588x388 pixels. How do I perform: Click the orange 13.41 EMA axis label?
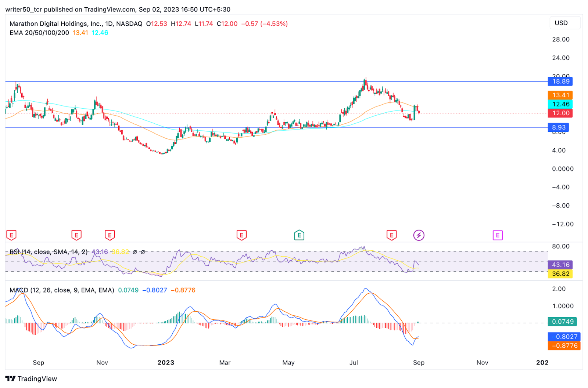coord(560,95)
